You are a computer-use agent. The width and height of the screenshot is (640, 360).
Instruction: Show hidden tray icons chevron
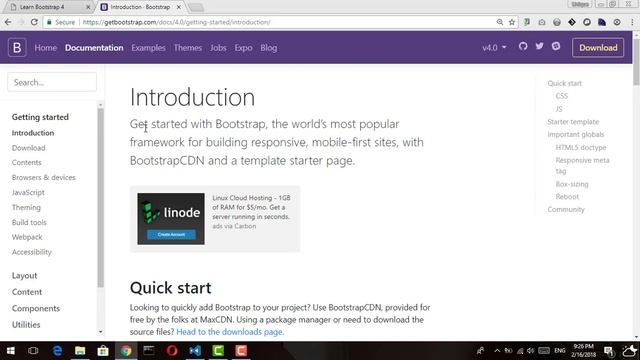click(x=497, y=351)
